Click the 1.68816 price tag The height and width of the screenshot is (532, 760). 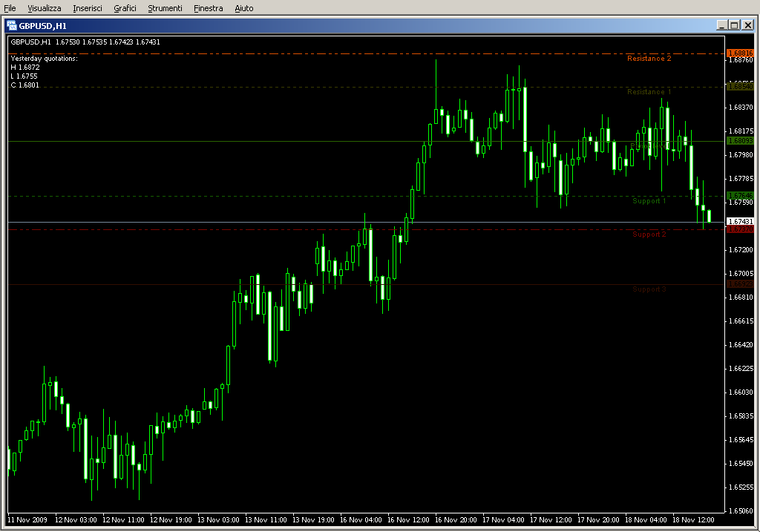740,53
